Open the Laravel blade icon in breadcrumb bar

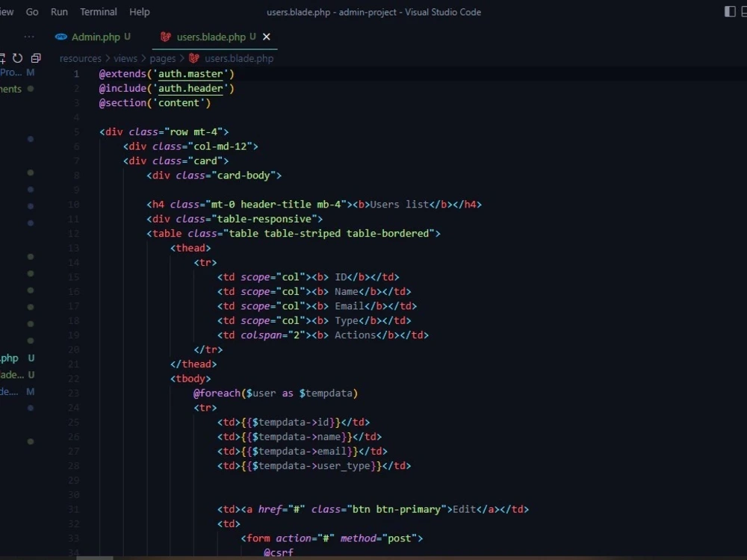tap(193, 58)
